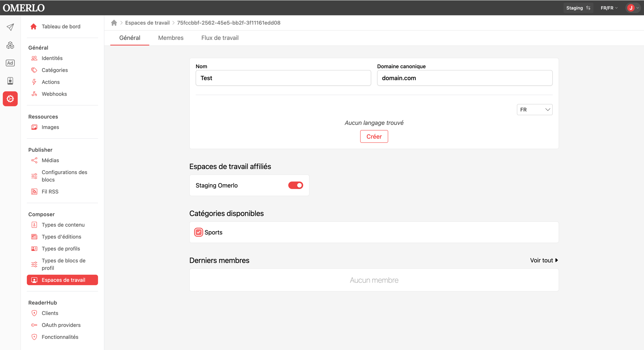Click the Sports category label
This screenshot has height=350, width=644.
click(x=213, y=232)
